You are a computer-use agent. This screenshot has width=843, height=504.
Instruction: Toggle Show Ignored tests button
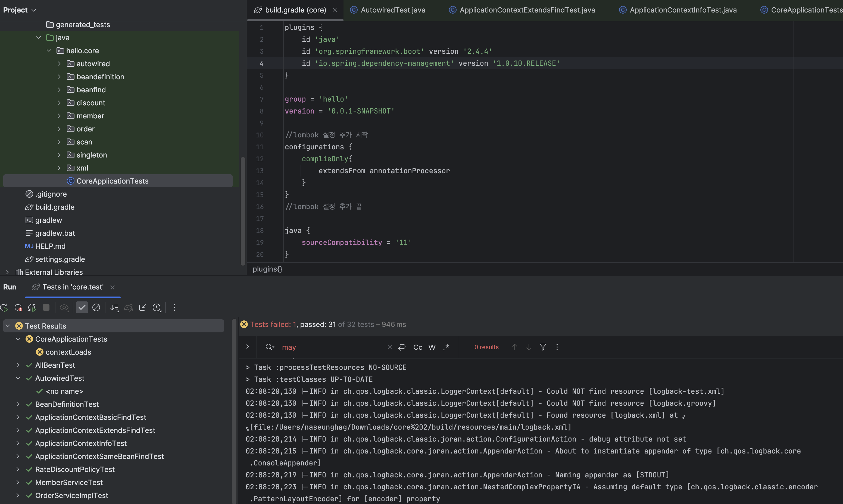click(96, 307)
